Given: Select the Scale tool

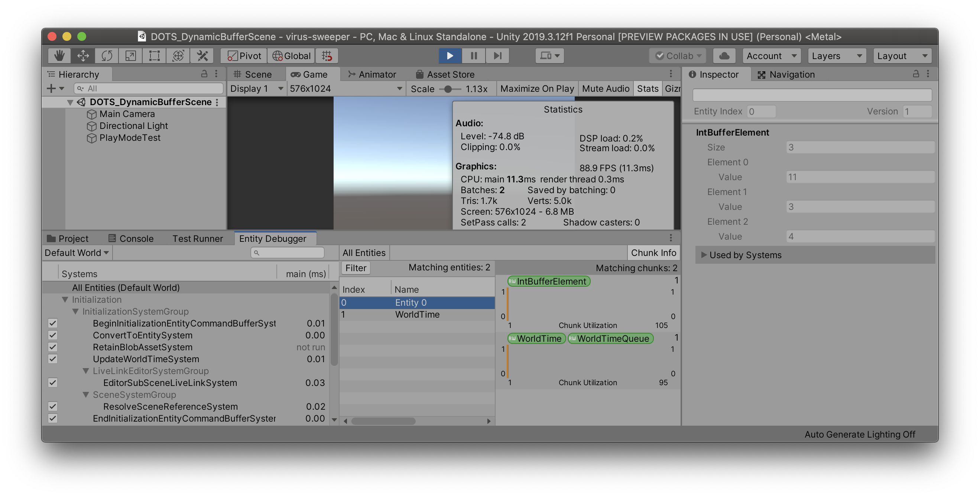Looking at the screenshot, I should (x=130, y=56).
